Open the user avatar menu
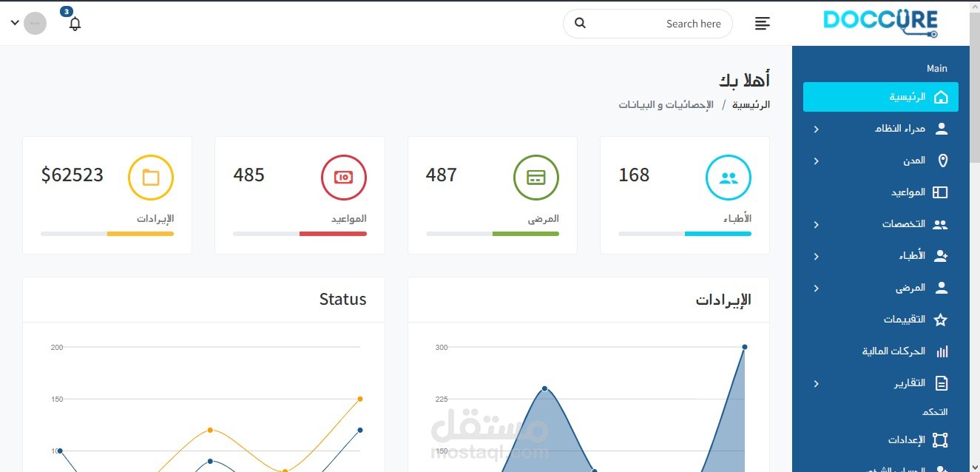The height and width of the screenshot is (472, 980). 35,23
